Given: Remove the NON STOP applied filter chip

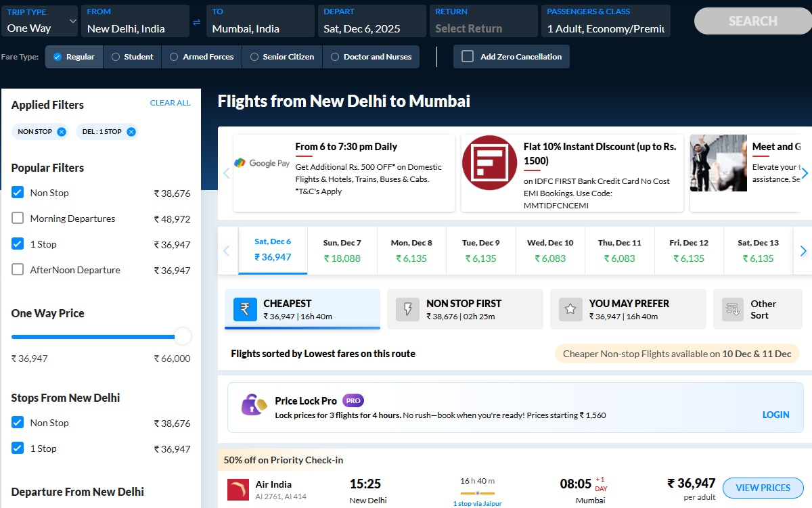Looking at the screenshot, I should point(62,132).
